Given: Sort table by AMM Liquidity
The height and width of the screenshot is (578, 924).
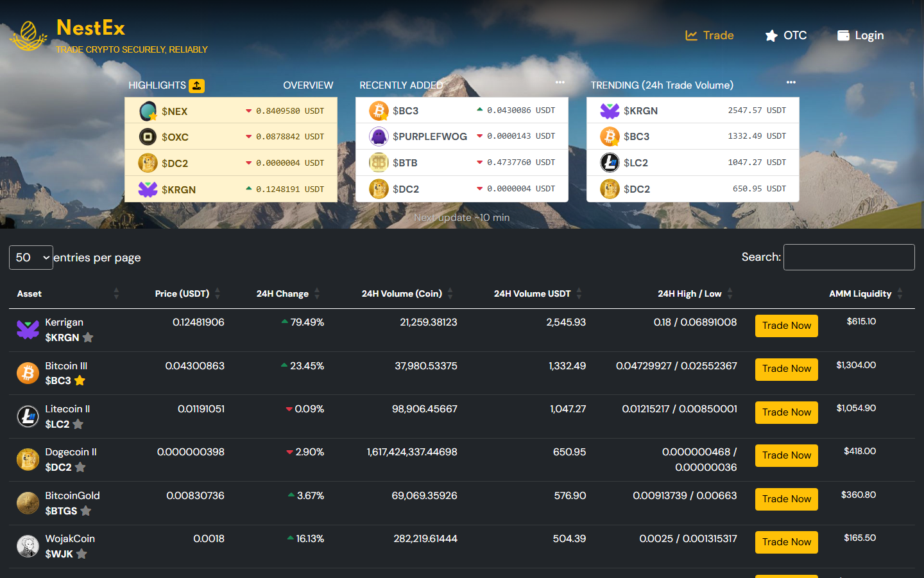Looking at the screenshot, I should pyautogui.click(x=866, y=293).
